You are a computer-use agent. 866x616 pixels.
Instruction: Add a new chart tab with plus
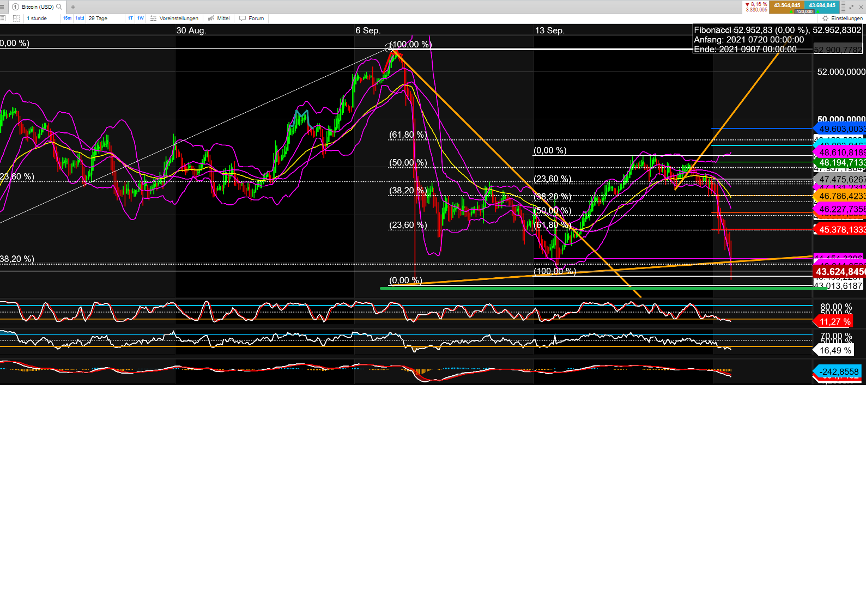[73, 7]
